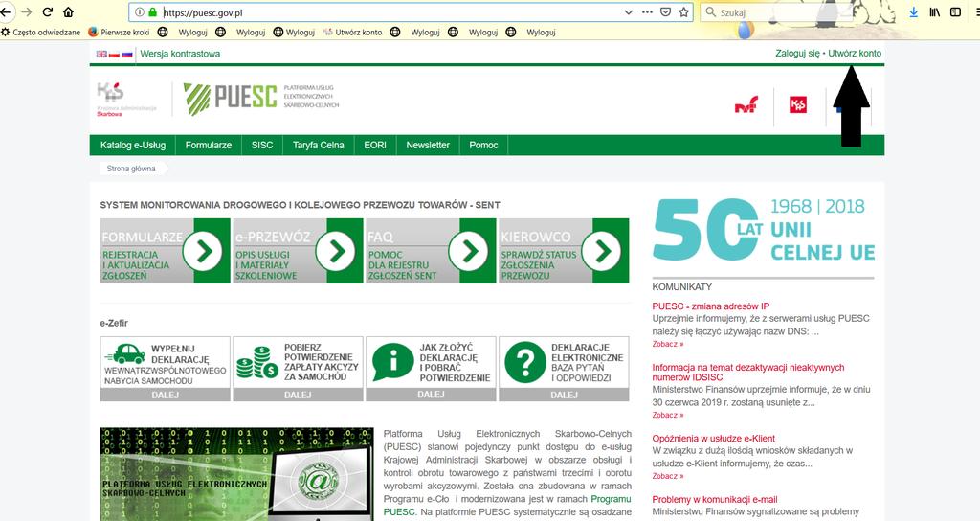This screenshot has height=521, width=980.
Task: Open the Pierwsze kroki bookmark
Action: pyautogui.click(x=119, y=32)
